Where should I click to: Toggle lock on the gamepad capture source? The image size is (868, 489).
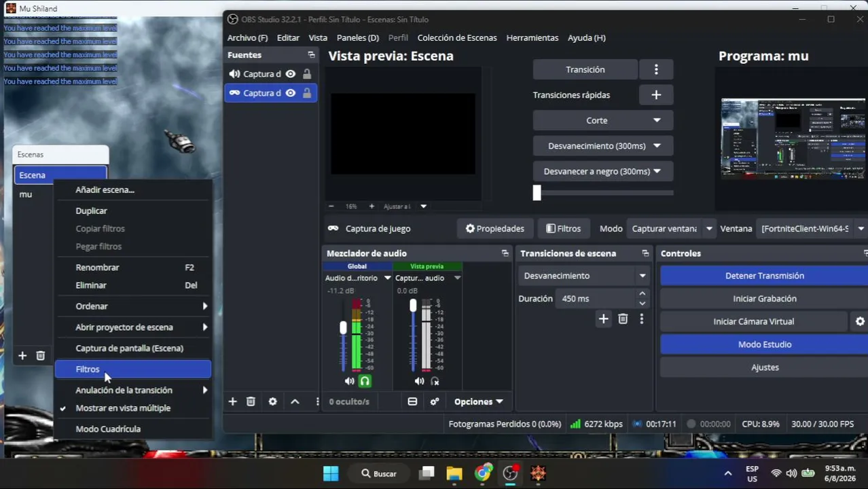pos(307,93)
